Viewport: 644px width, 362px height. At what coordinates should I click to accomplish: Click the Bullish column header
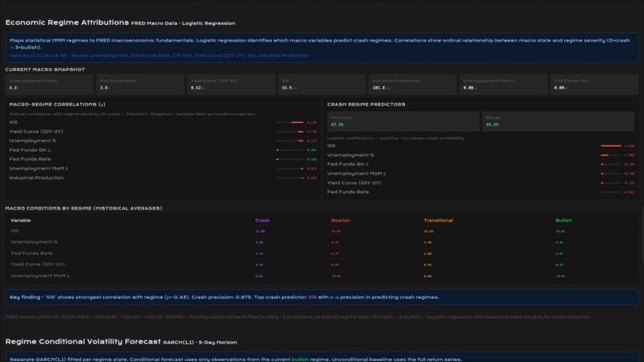[563, 221]
